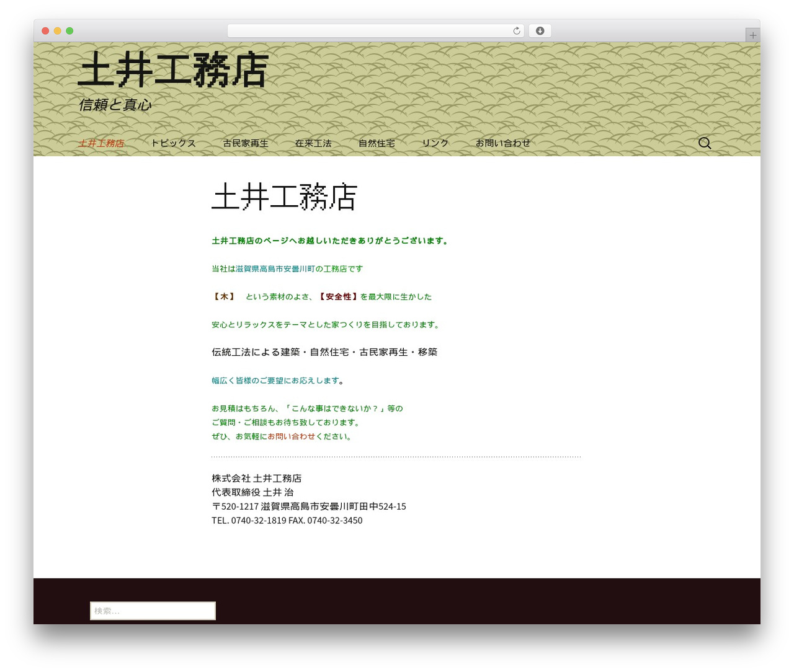The height and width of the screenshot is (672, 794).
Task: Follow the red お問い合わせ link in text
Action: coord(291,436)
